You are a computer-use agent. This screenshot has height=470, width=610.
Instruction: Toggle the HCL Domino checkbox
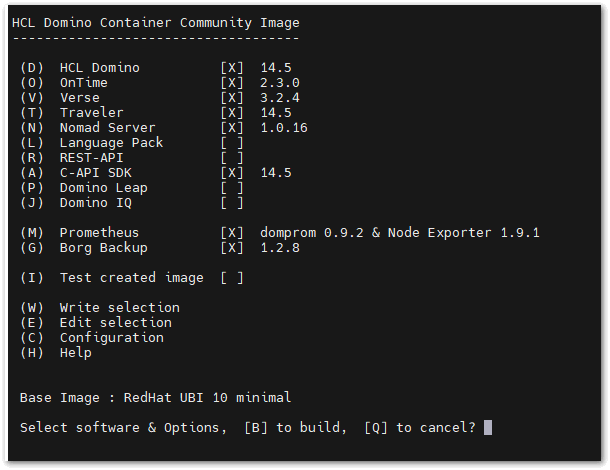(x=232, y=68)
